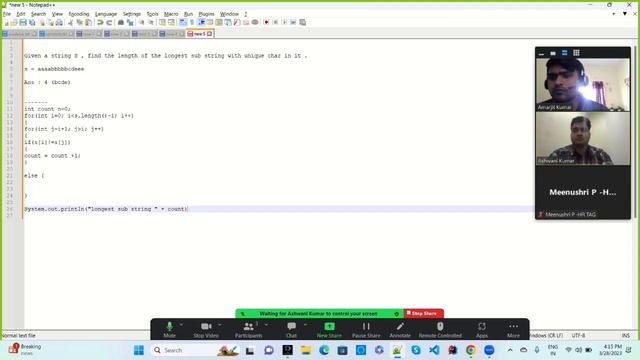Click the green shield security icon in share bar

pyautogui.click(x=396, y=314)
